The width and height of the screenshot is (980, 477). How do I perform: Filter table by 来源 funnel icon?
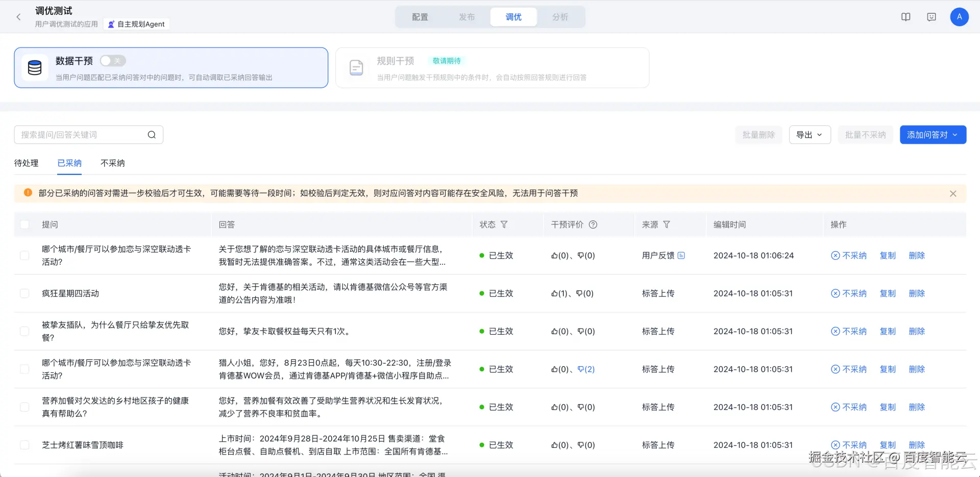[667, 224]
